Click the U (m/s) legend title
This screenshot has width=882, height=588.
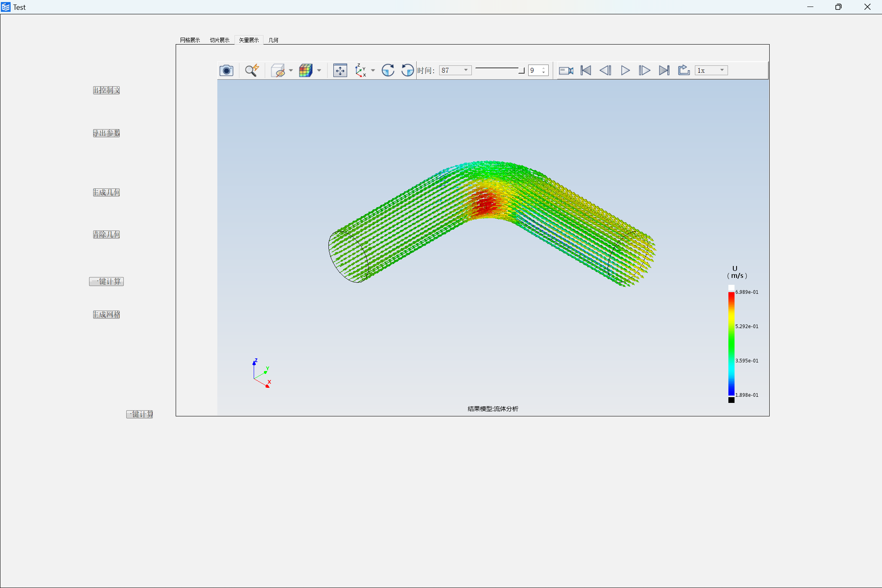(x=737, y=272)
